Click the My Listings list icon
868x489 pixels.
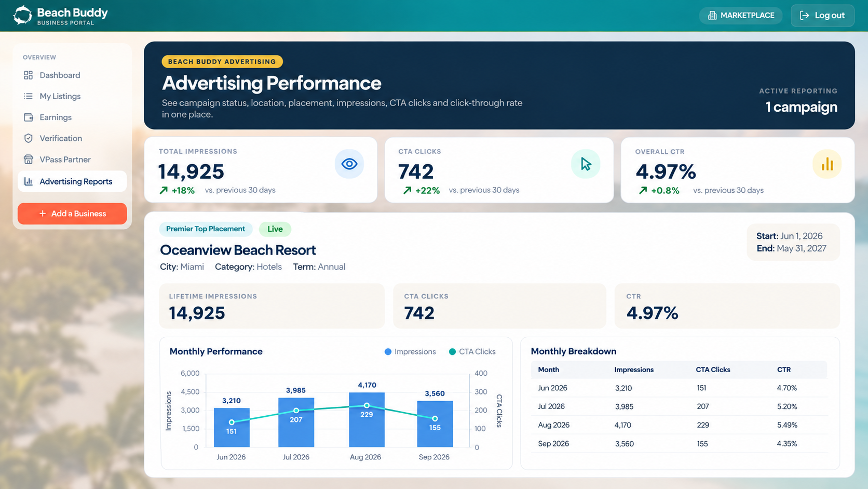click(x=29, y=96)
